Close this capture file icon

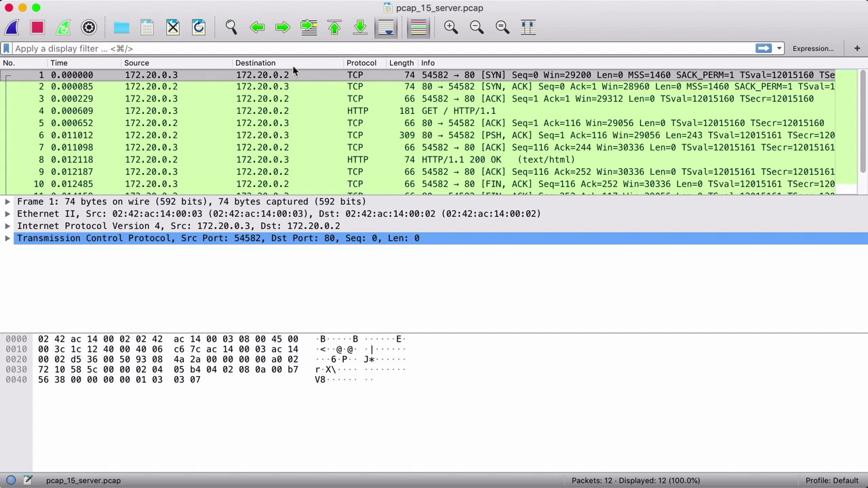click(173, 27)
